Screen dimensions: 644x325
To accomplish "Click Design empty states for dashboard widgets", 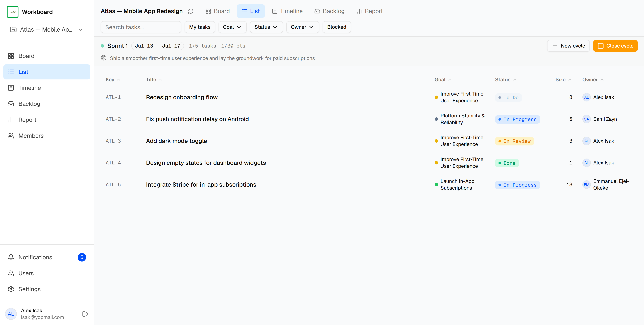I will [206, 163].
